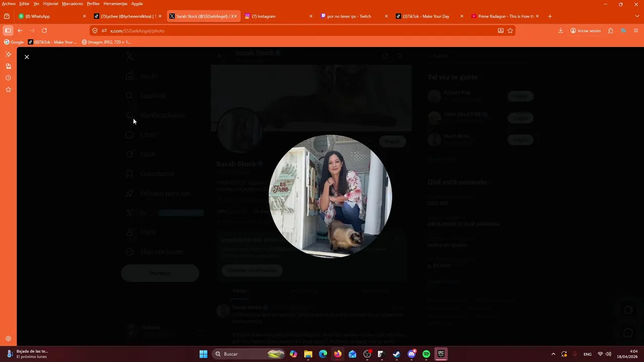Close the profile photo overlay
Screen dimensions: 644x362
(27, 57)
